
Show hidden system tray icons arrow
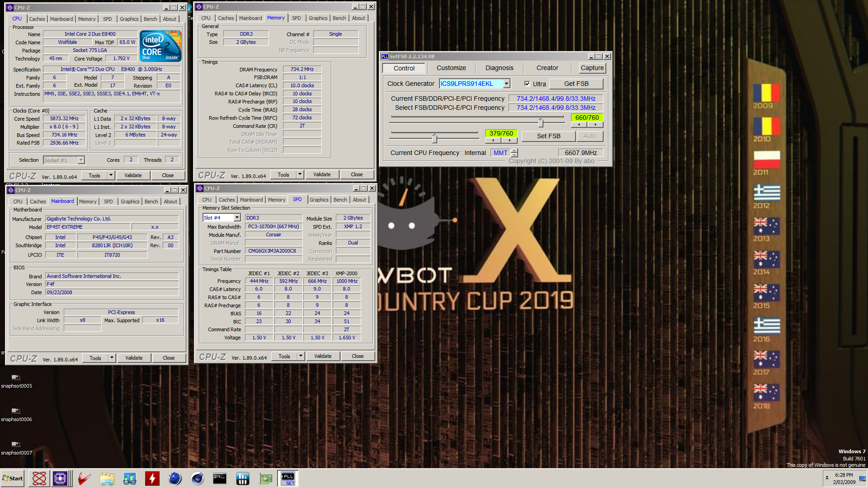point(827,478)
